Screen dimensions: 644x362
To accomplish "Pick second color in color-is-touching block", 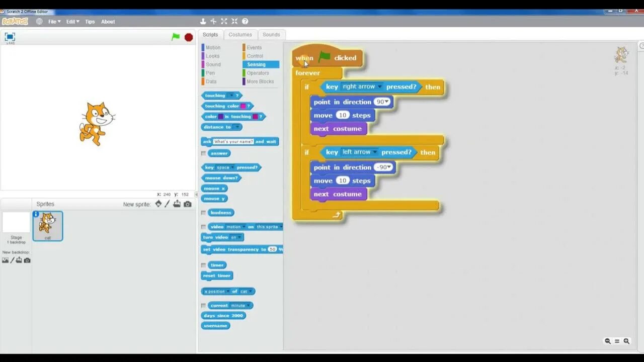I will tap(255, 117).
